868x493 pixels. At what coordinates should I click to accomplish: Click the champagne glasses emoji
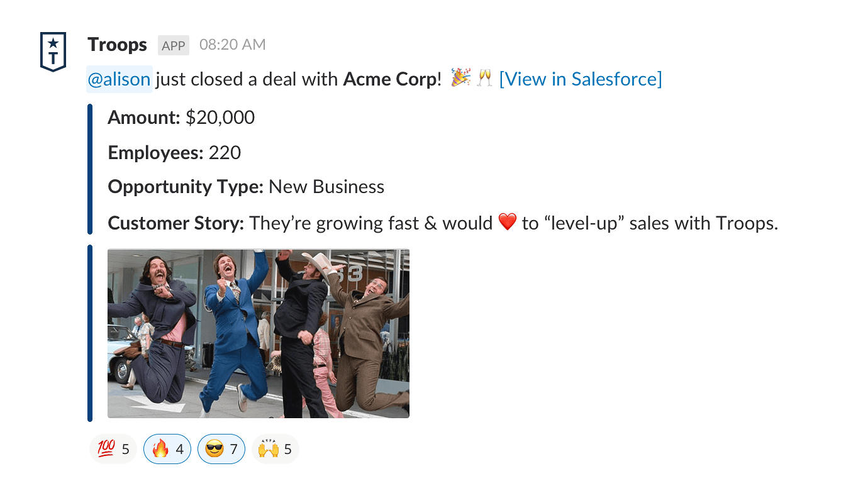pos(484,79)
